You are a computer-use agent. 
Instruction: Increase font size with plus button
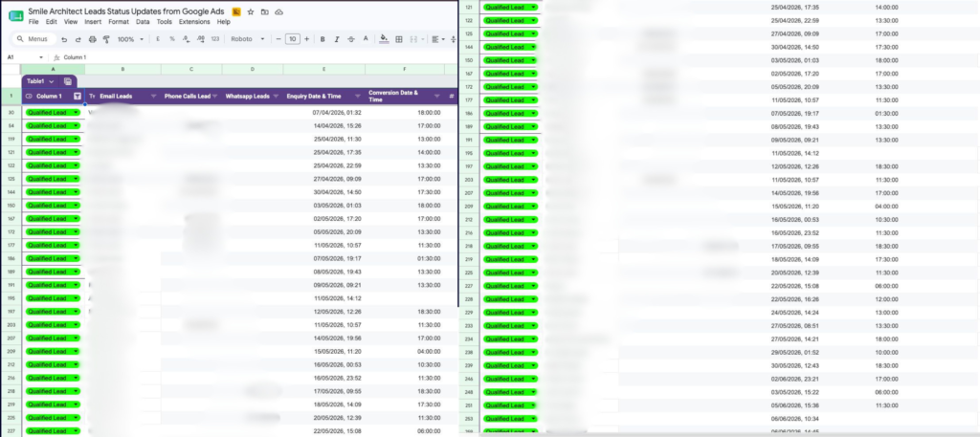306,38
